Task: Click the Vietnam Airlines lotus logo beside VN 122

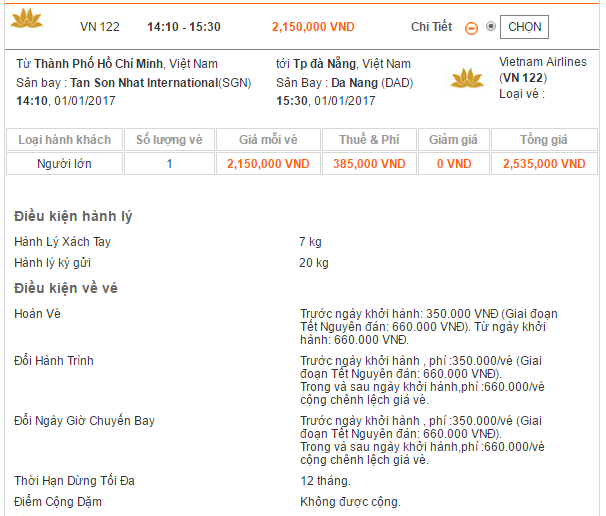Action: [x=27, y=19]
